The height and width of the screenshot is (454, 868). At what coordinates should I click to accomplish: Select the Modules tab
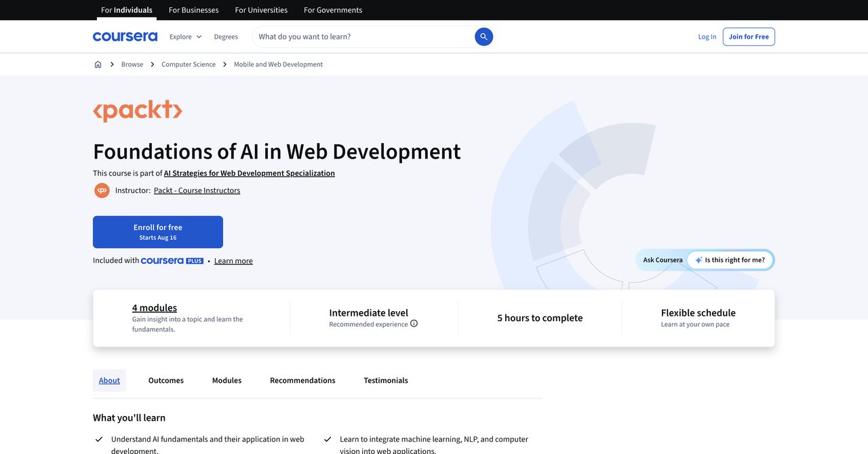point(226,380)
